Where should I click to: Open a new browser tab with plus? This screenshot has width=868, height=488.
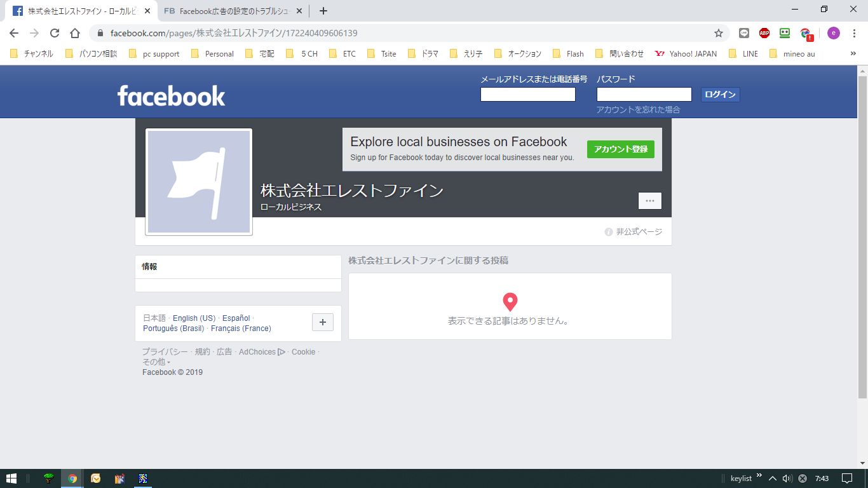(x=323, y=11)
